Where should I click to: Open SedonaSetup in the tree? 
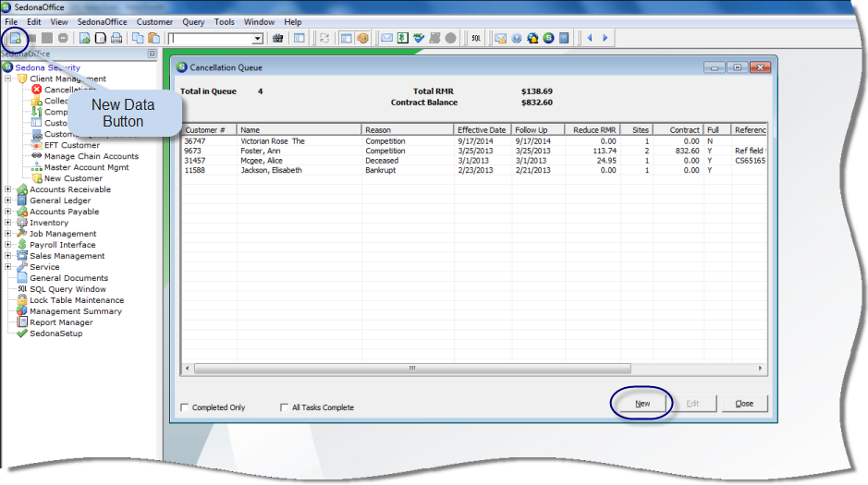[55, 333]
